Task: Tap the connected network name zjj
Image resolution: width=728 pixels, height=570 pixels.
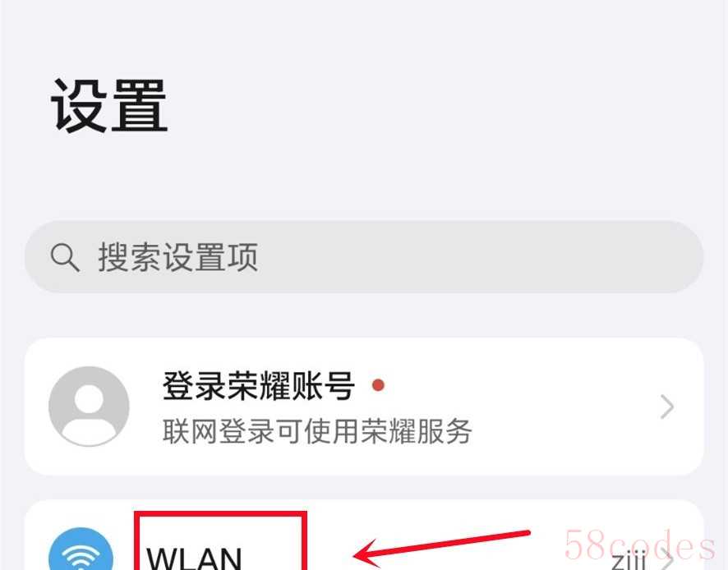Action: (x=629, y=560)
